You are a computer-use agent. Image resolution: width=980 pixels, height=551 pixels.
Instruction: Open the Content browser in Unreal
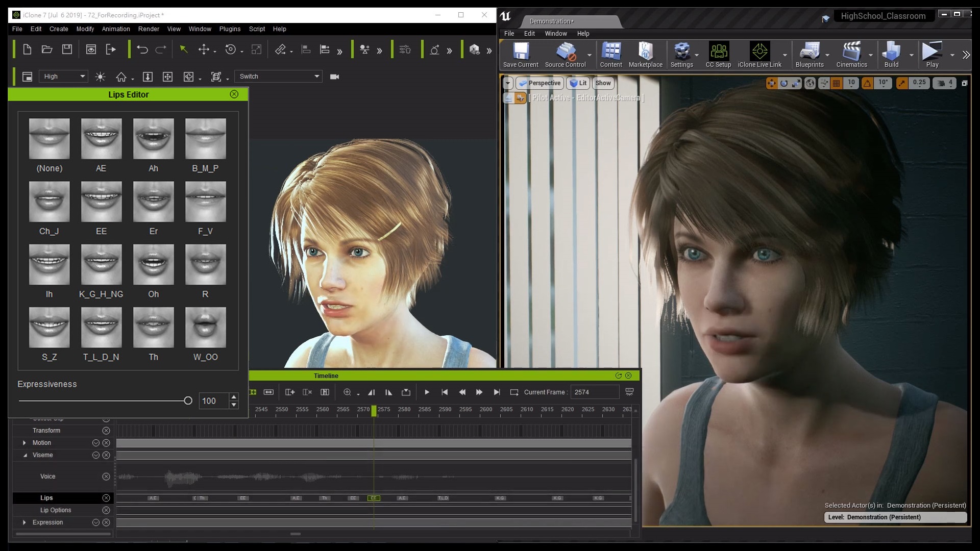[x=611, y=55]
